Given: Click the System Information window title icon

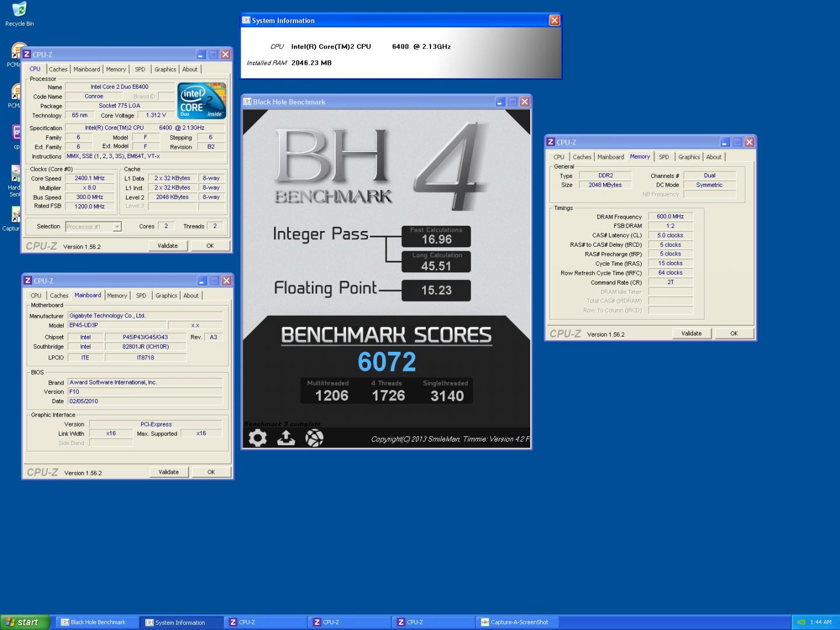Looking at the screenshot, I should [x=246, y=20].
